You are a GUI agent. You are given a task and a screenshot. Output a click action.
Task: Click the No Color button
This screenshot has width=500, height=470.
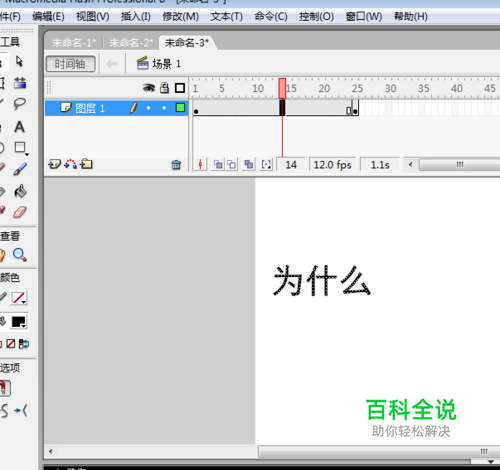point(11,344)
